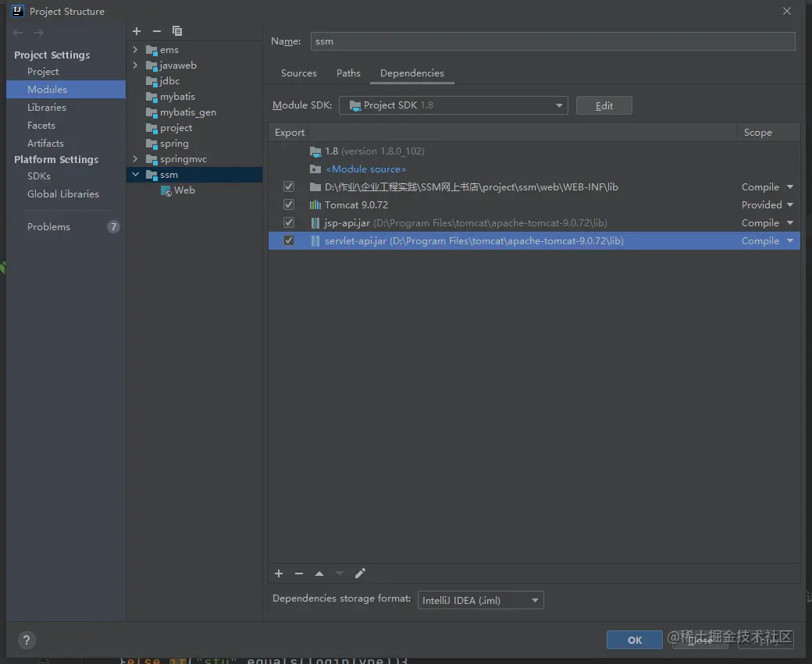Remove the selected dependency minus icon
This screenshot has width=812, height=664.
[x=299, y=573]
